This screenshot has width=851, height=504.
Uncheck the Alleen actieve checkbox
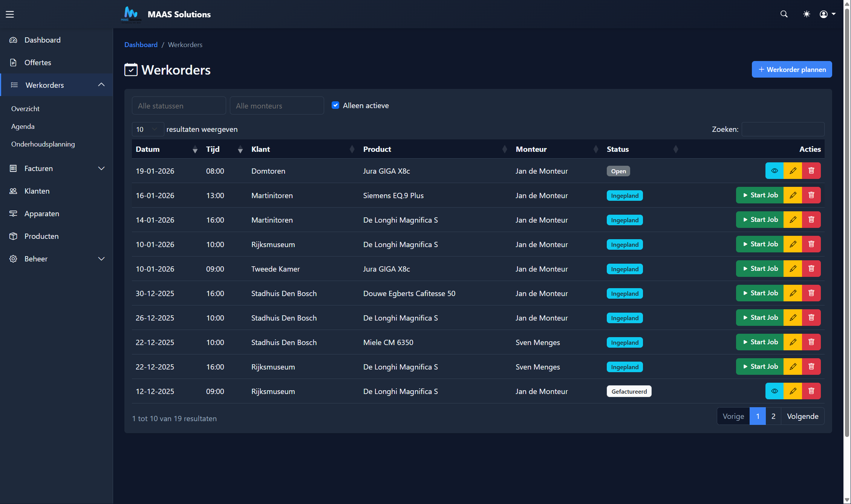(335, 105)
